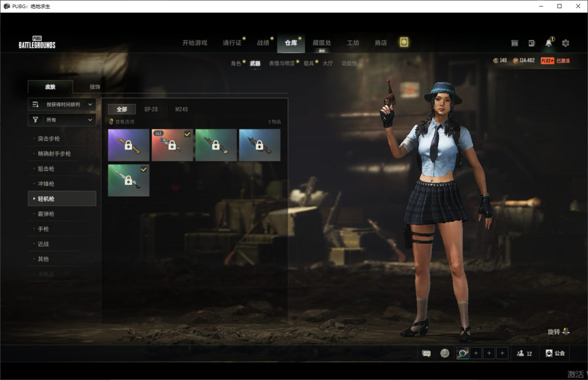Click lock icon on blue skin

[259, 145]
